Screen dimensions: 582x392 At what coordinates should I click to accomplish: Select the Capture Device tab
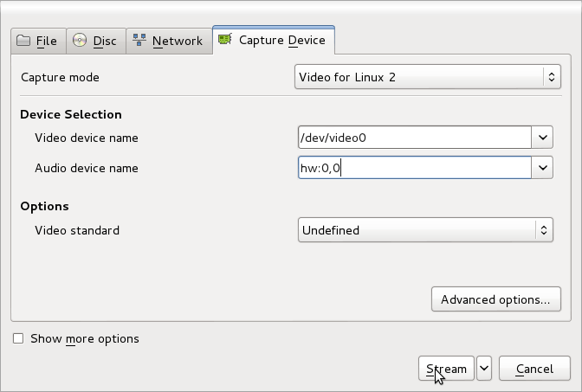pyautogui.click(x=274, y=40)
